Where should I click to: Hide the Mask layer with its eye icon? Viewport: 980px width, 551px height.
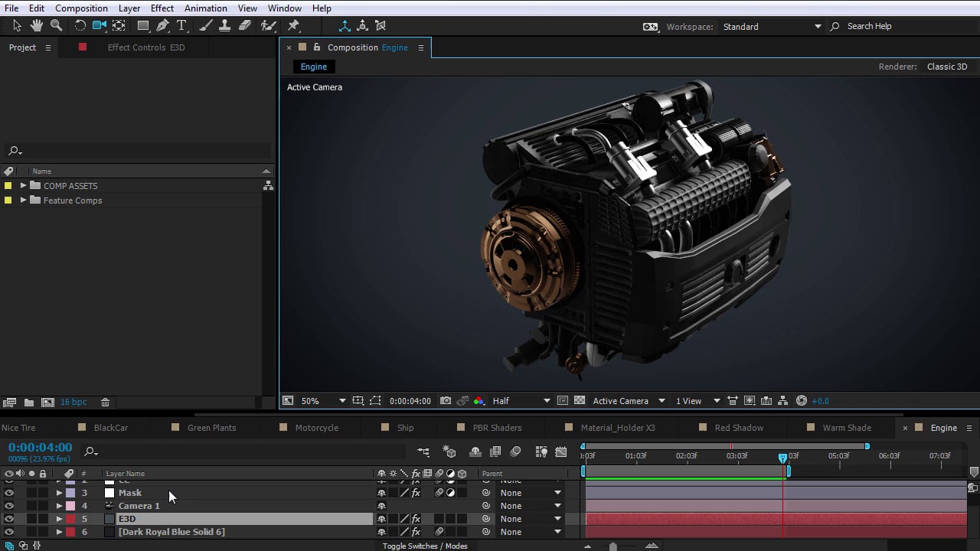9,493
